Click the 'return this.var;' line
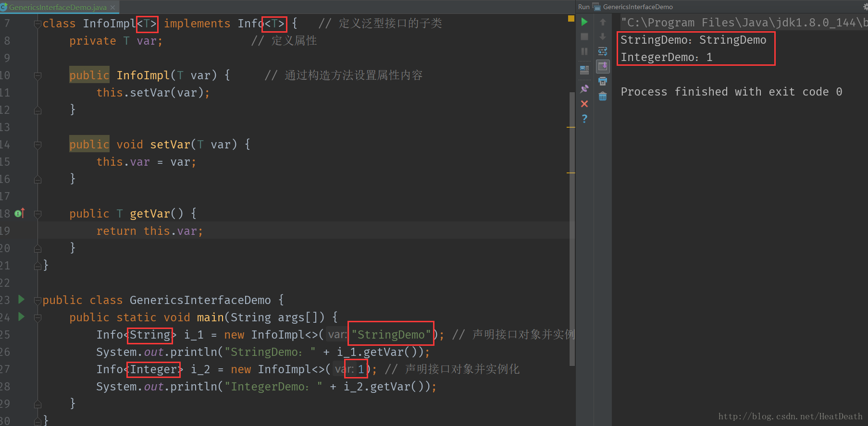The image size is (868, 426). tap(149, 231)
